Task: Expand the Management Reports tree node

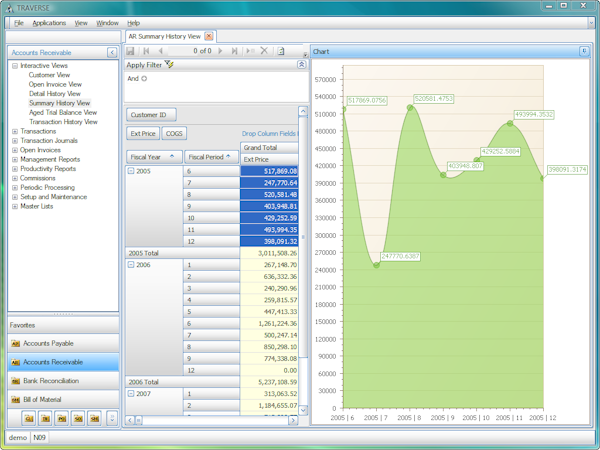Action: [x=15, y=160]
